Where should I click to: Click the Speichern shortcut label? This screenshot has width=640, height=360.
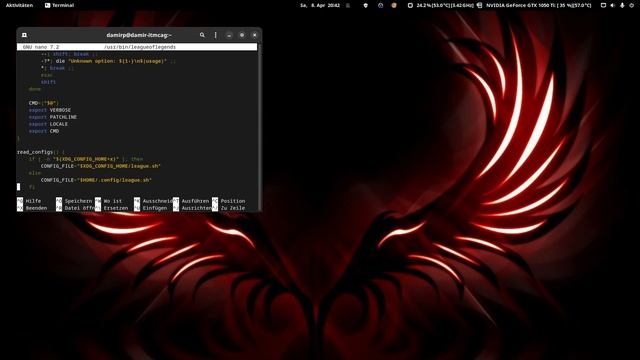78,201
